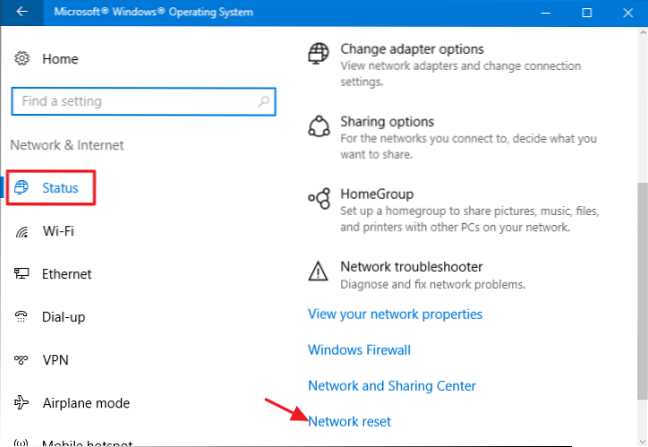Open the Windows Firewall link
This screenshot has width=648, height=447.
pos(359,350)
